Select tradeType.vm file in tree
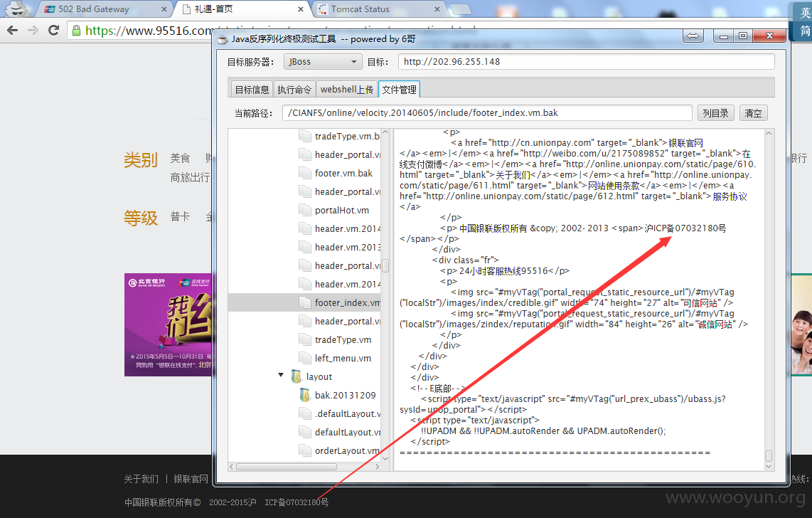812x518 pixels. pos(343,340)
